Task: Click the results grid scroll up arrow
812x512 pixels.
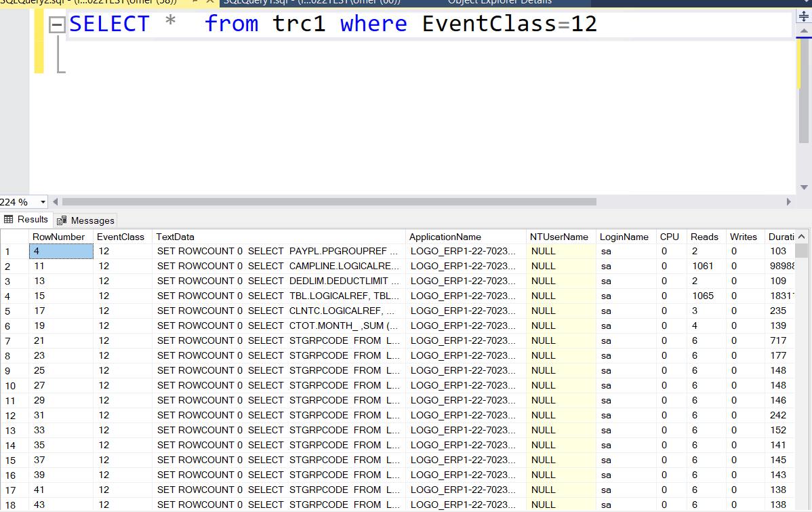Action: 802,237
